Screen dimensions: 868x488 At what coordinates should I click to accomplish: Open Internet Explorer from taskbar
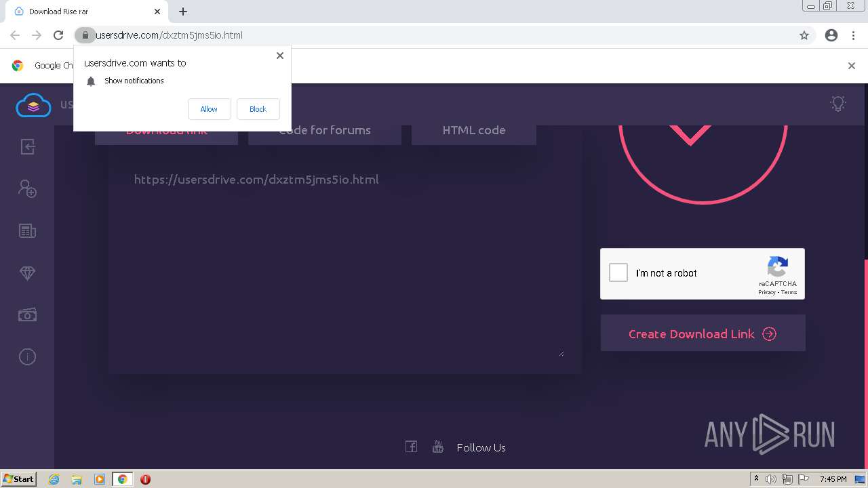pos(54,479)
